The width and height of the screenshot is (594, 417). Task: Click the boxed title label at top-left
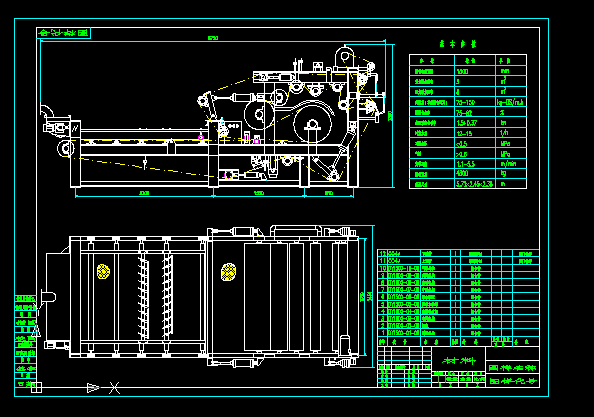(64, 33)
